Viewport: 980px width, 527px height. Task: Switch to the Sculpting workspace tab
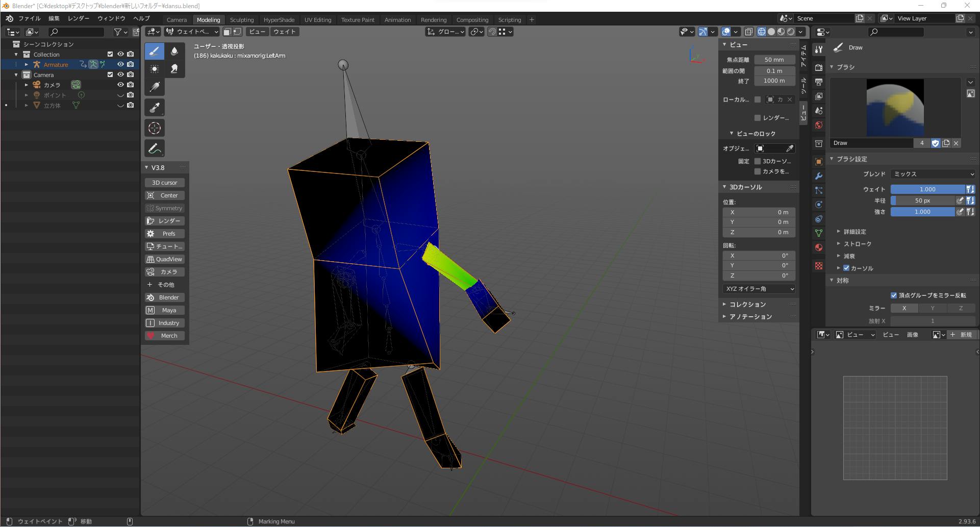click(242, 20)
